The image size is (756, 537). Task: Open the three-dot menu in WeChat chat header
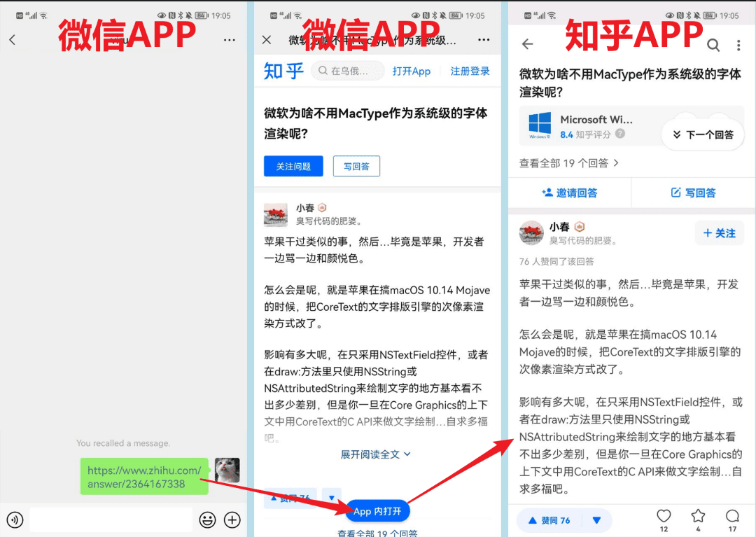coord(230,40)
